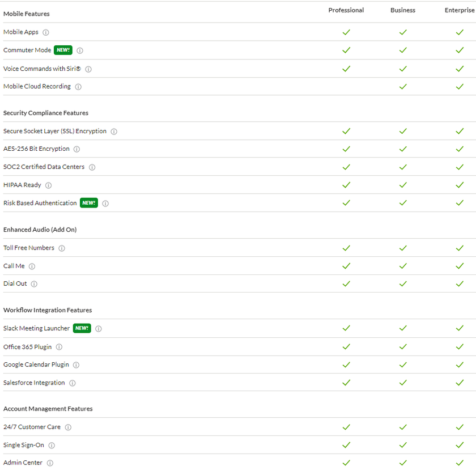Click info icon next to HIPAA Ready
Screen dimensions: 476x470
[x=48, y=185]
